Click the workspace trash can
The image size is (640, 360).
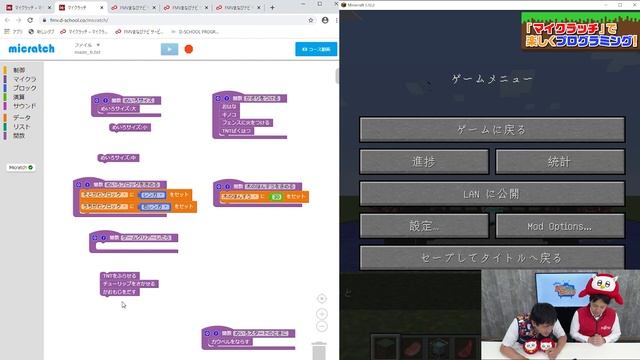319,351
